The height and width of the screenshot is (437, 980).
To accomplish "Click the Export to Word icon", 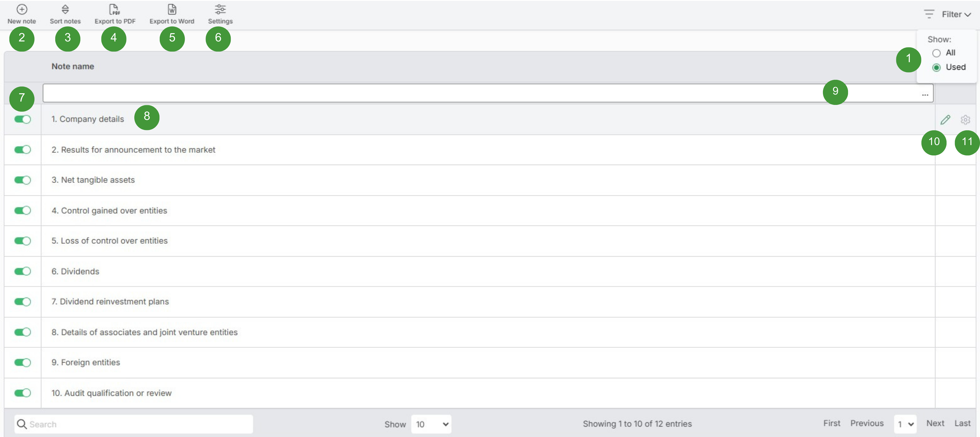I will 172,9.
